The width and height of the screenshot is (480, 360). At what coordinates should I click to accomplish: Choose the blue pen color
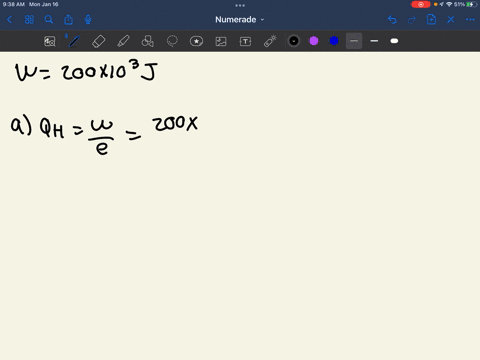click(334, 41)
